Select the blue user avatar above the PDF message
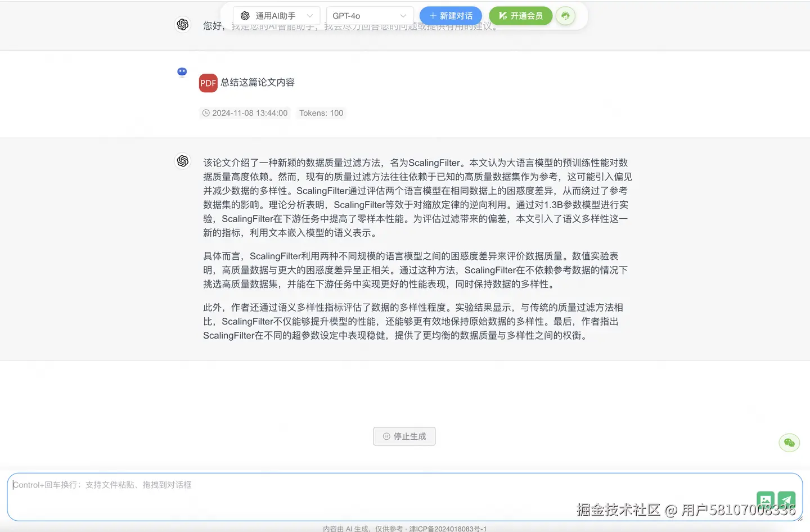The width and height of the screenshot is (810, 532). coord(182,71)
